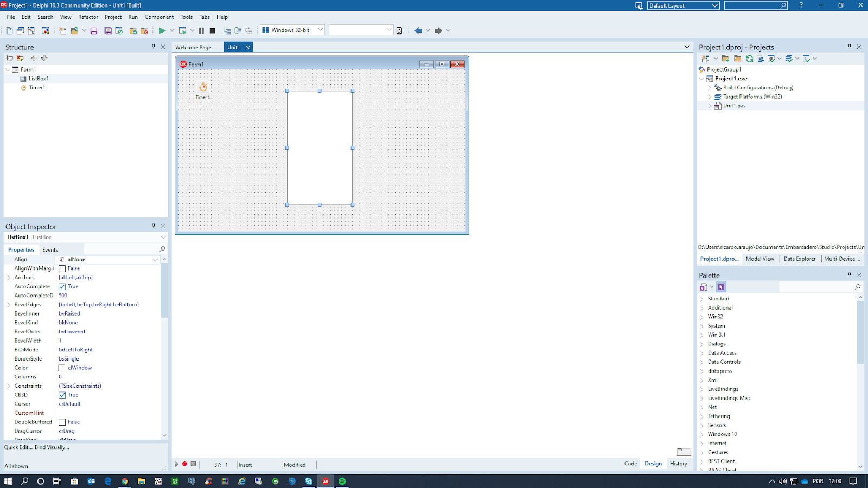Screen dimensions: 868x488
Task: Click the Palette category filter icon
Action: [703, 287]
